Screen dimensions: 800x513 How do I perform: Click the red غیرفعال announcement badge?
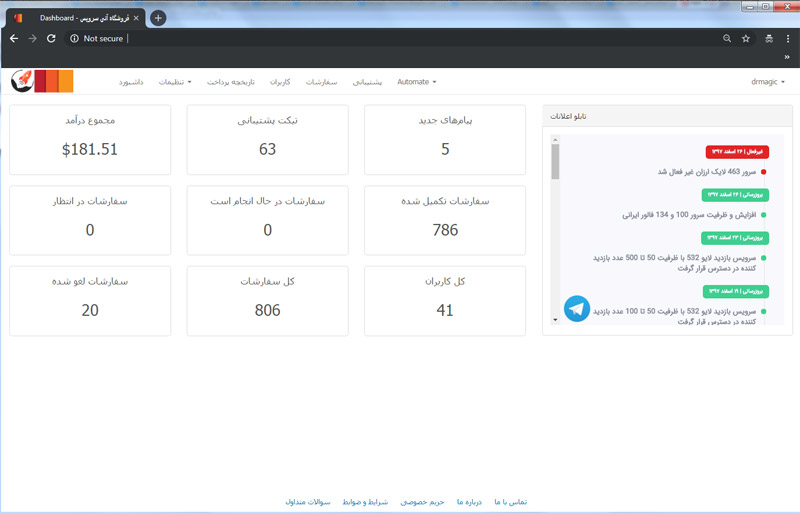pos(737,152)
